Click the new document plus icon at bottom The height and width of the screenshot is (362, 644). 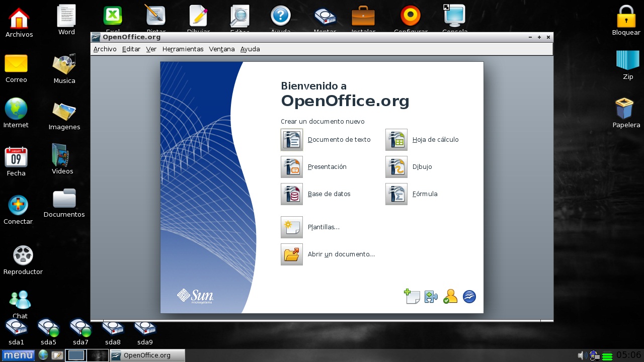[412, 297]
